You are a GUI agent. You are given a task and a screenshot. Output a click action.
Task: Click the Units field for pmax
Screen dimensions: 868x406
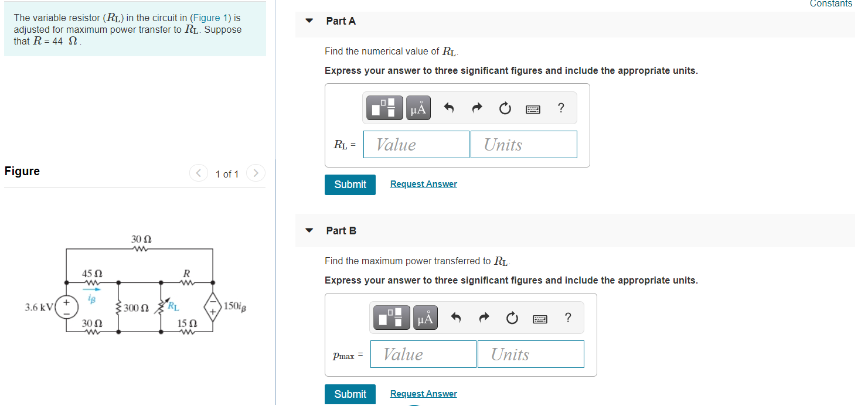pyautogui.click(x=530, y=354)
